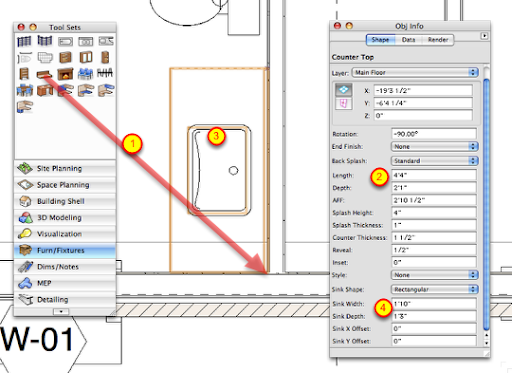Open the Detailing tool set

[65, 299]
